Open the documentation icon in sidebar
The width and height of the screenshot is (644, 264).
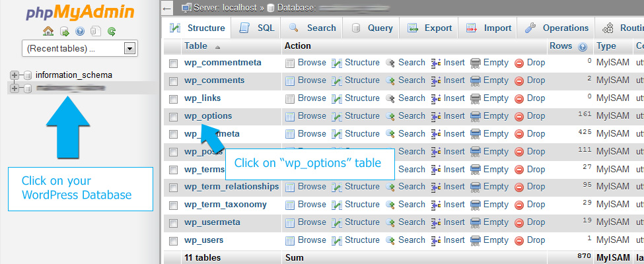(x=96, y=31)
